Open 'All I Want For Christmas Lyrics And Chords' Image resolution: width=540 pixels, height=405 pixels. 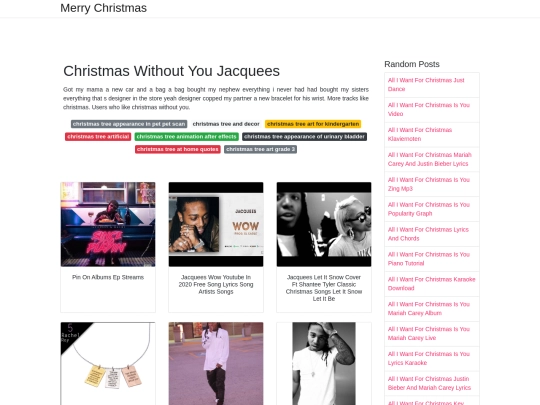(x=428, y=234)
